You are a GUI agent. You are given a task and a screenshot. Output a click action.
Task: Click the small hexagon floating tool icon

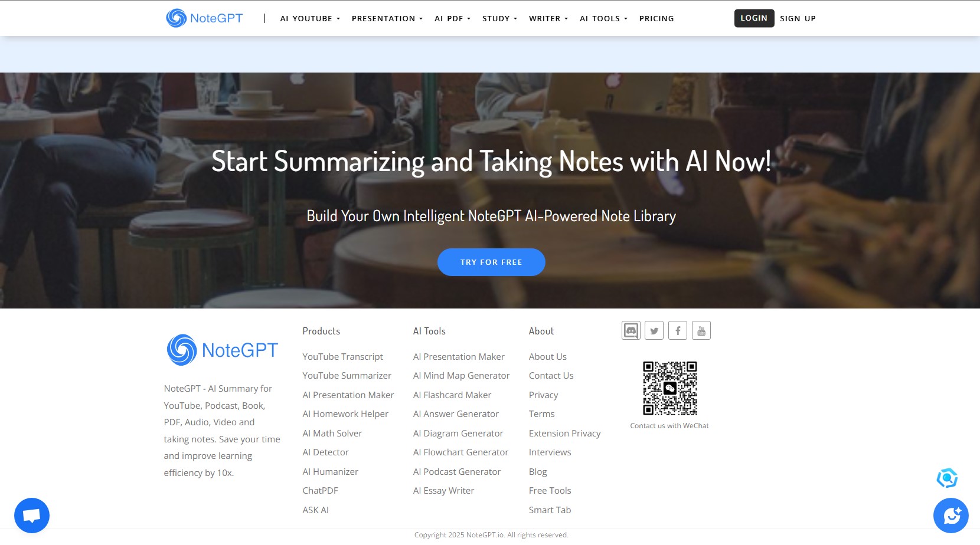click(x=947, y=478)
